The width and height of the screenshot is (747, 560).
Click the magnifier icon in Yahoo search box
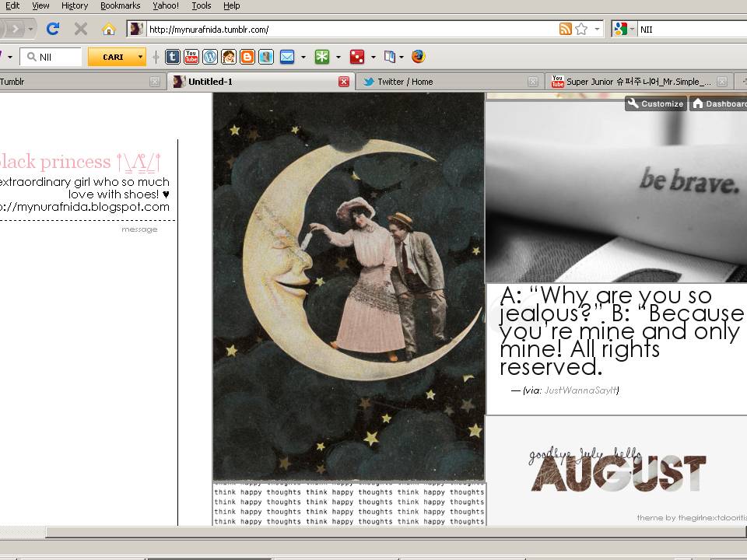[x=31, y=57]
